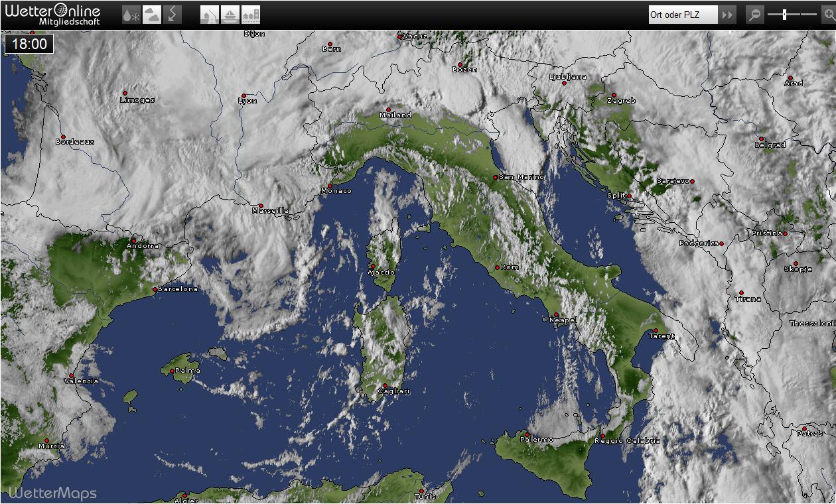Toggle the sailboat water overlay
Screen dimensions: 836x504
tap(230, 15)
